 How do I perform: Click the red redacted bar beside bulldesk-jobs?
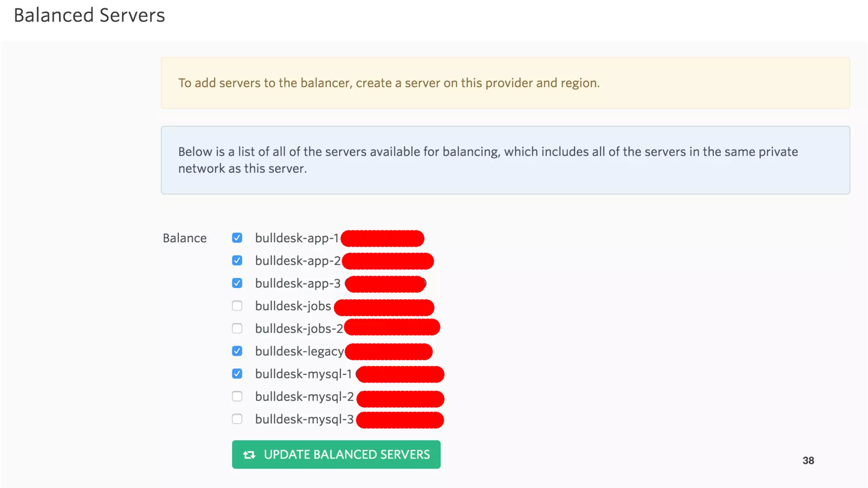tap(384, 308)
